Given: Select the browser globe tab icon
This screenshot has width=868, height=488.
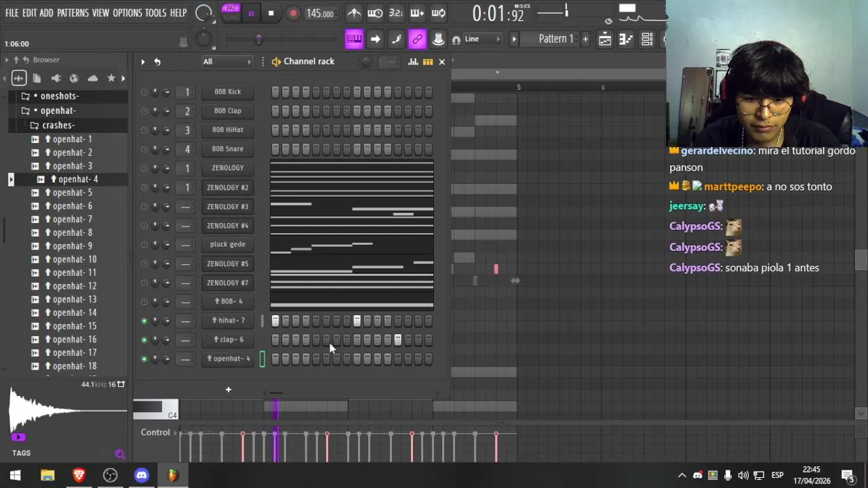Looking at the screenshot, I should pos(74,79).
